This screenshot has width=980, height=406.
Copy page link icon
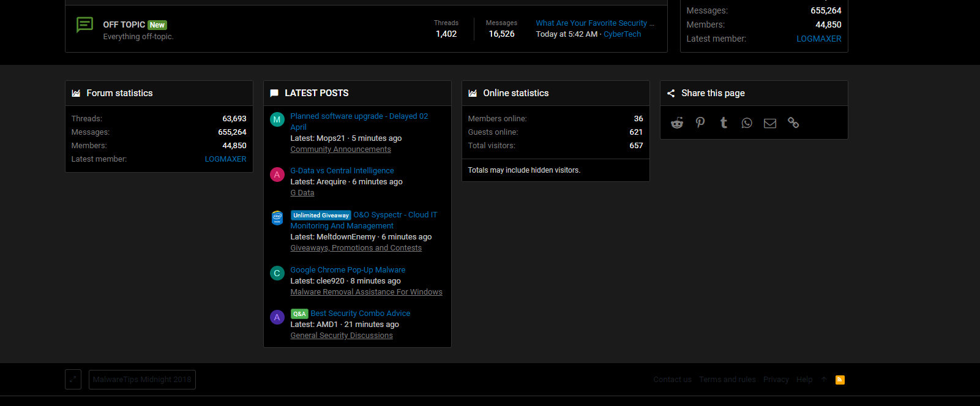(x=793, y=123)
